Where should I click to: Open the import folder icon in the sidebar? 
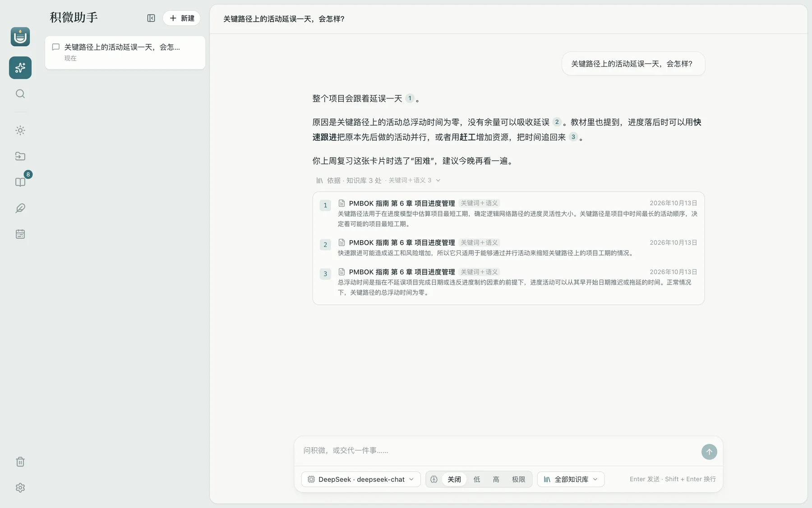(20, 156)
